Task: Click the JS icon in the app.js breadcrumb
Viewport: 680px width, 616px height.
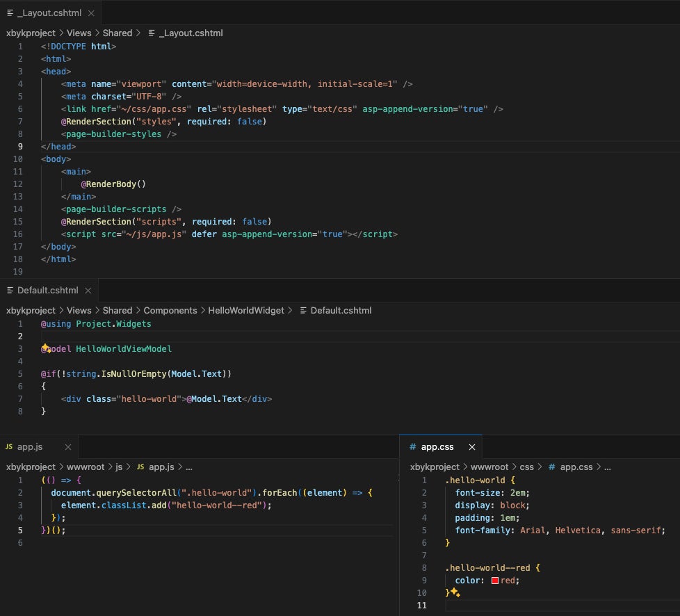Action: [x=140, y=467]
